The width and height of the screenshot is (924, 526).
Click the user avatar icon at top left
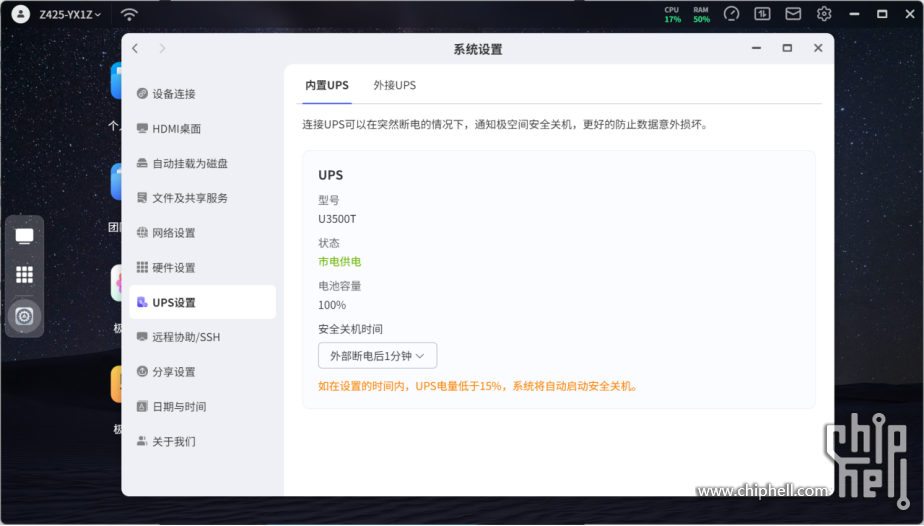click(x=21, y=14)
